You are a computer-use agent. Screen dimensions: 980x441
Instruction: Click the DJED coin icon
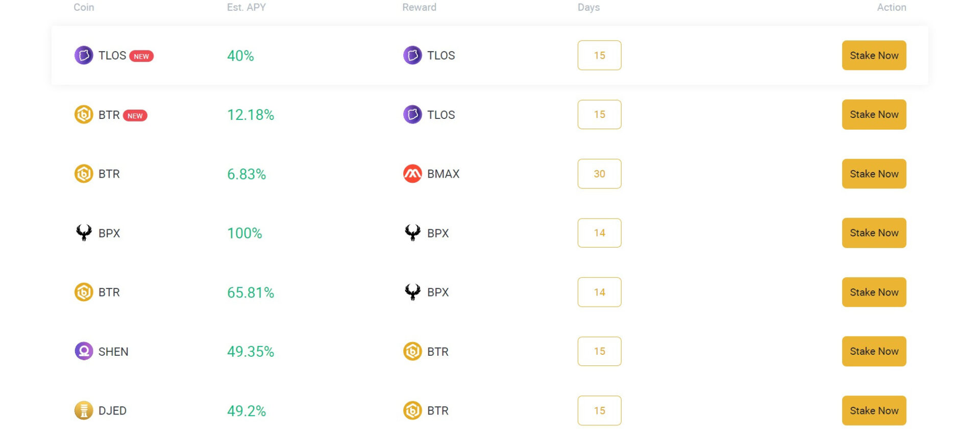coord(84,410)
